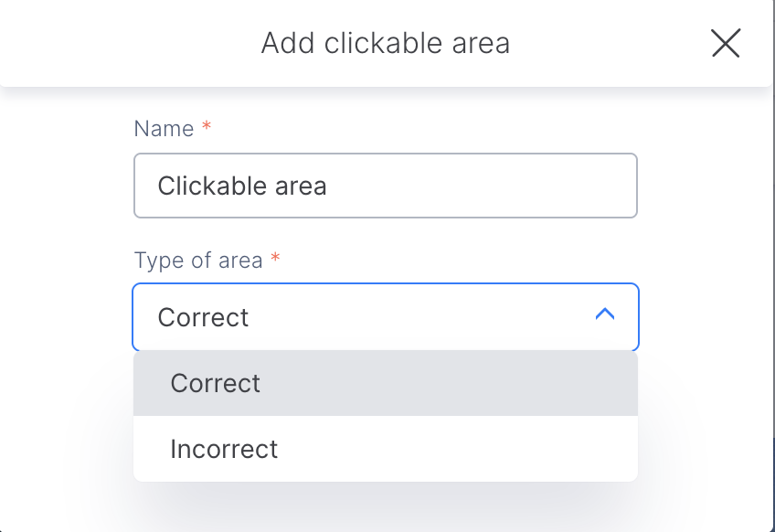The width and height of the screenshot is (775, 532).
Task: Choose Correct from the dropdown list
Action: click(x=216, y=383)
